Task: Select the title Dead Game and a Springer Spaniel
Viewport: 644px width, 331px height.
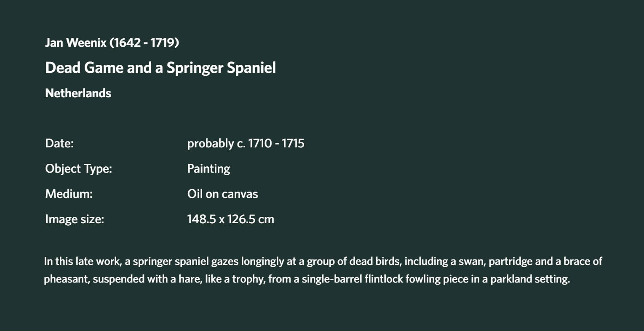Action: [160, 68]
